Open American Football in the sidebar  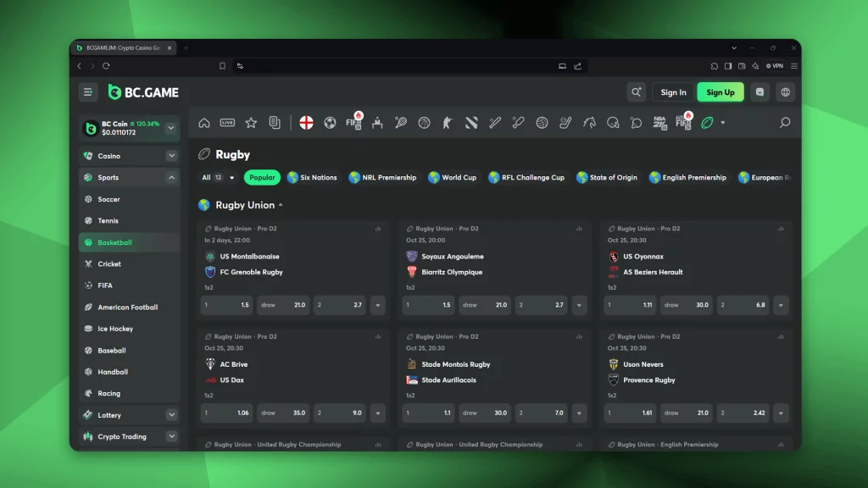point(129,307)
